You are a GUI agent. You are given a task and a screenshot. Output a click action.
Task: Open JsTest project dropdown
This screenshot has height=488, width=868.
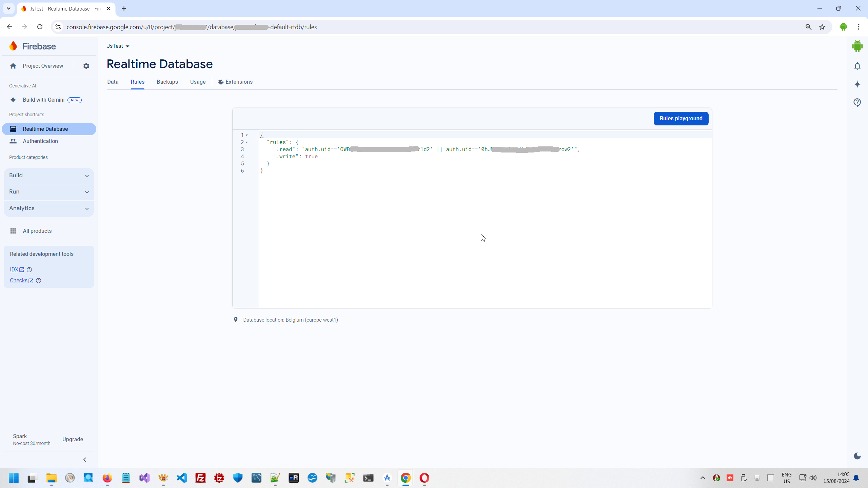(118, 46)
